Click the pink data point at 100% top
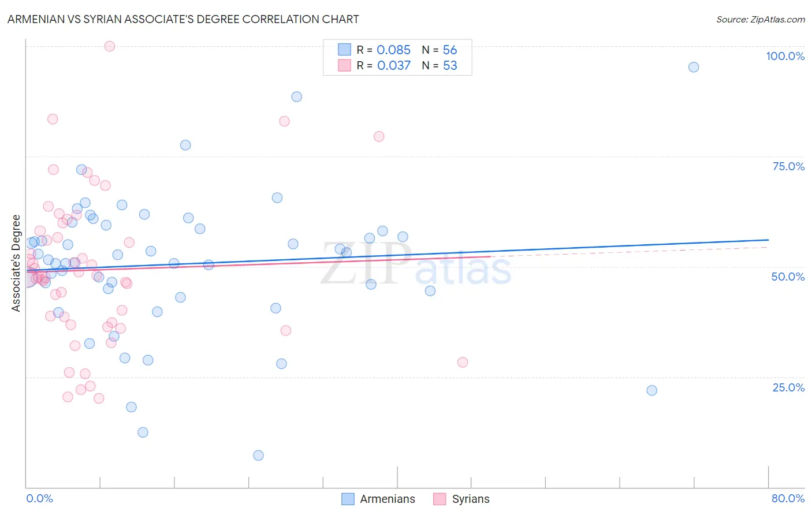This screenshot has height=515, width=812. (x=110, y=46)
